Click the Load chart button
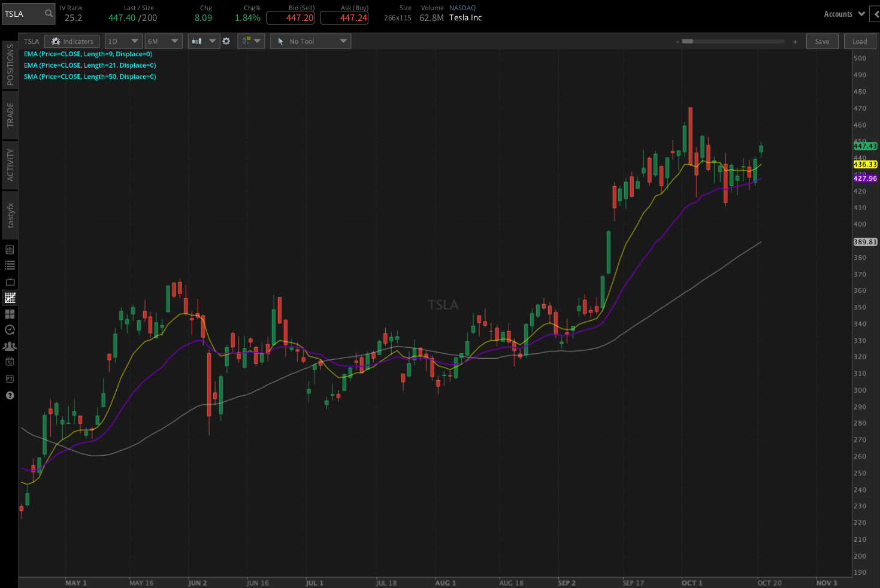 pos(860,41)
